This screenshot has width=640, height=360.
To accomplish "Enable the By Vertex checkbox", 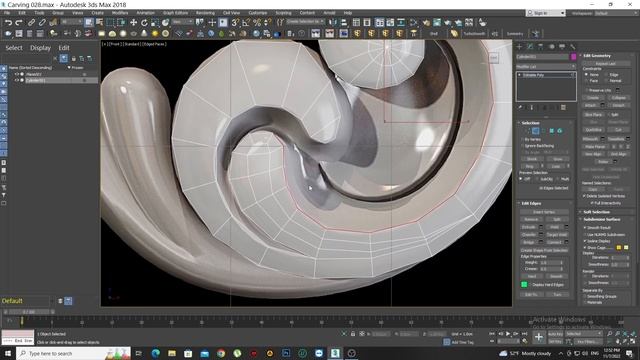I will pos(522,139).
